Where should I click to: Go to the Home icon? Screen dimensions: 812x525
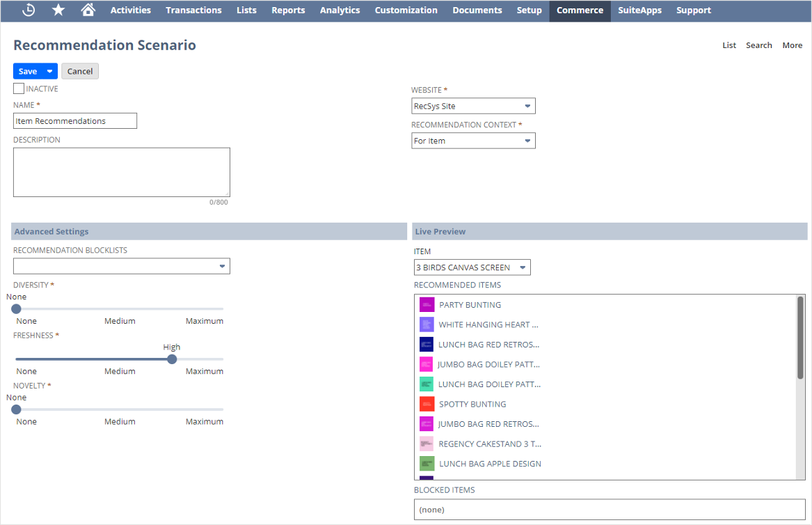[x=88, y=10]
